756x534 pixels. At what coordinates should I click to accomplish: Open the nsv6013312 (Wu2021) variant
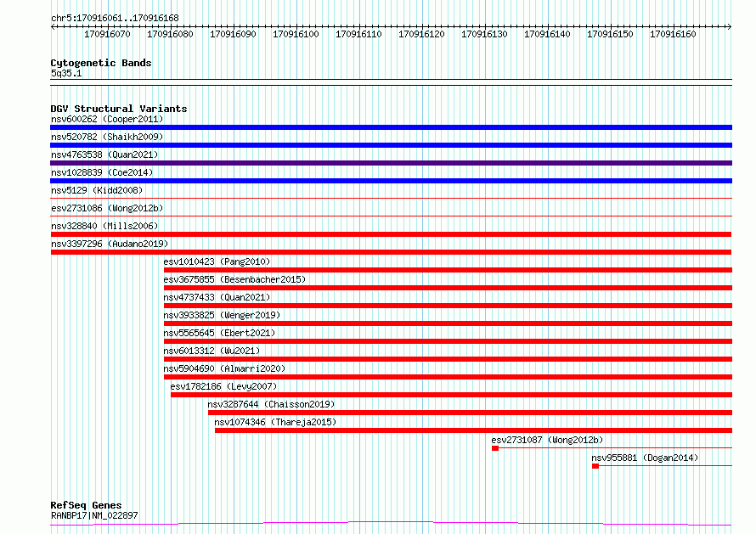212,351
